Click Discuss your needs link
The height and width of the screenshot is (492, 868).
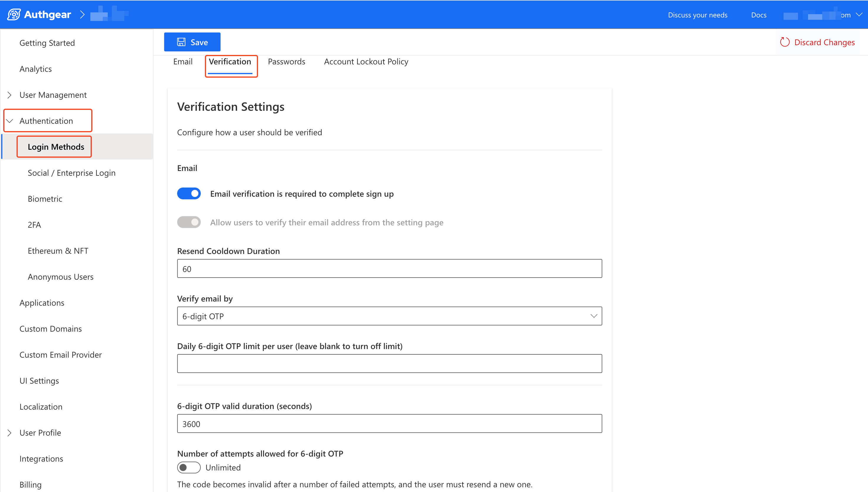point(697,15)
